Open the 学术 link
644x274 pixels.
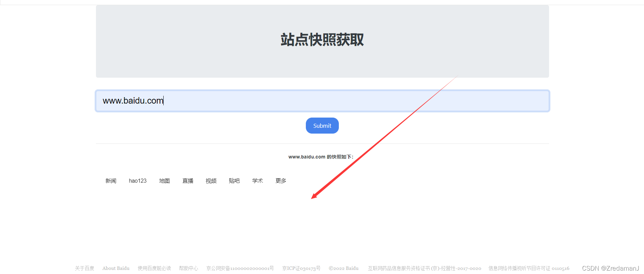point(258,181)
